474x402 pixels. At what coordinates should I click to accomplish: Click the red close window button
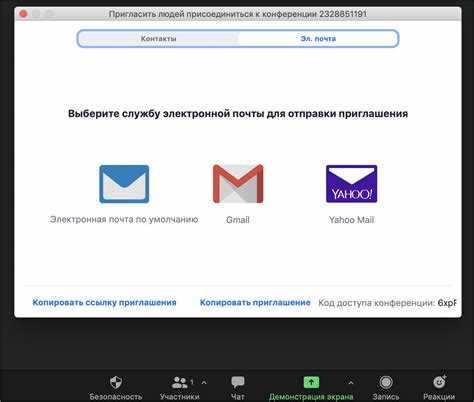23,14
